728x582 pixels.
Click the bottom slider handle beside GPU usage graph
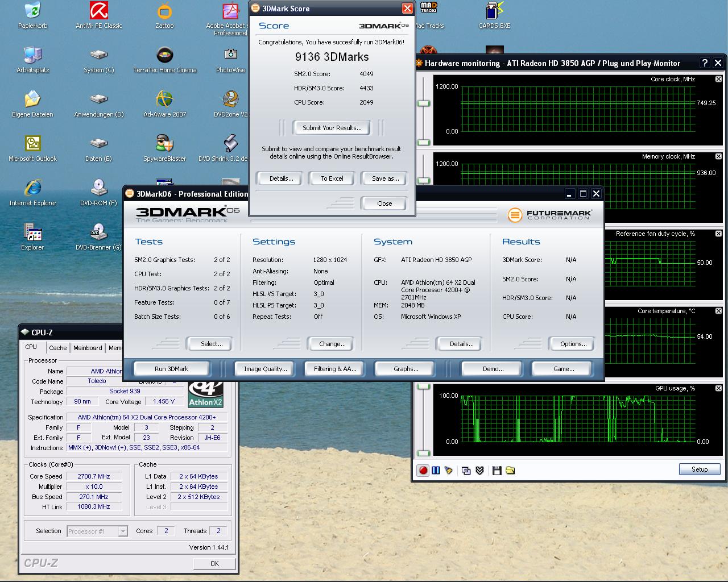[x=424, y=453]
